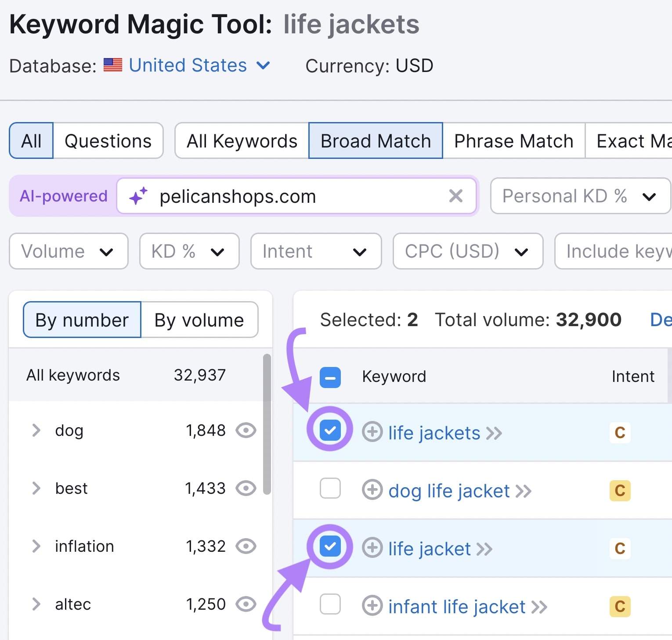The height and width of the screenshot is (640, 672).
Task: Click the AI-powered label
Action: coord(64,196)
